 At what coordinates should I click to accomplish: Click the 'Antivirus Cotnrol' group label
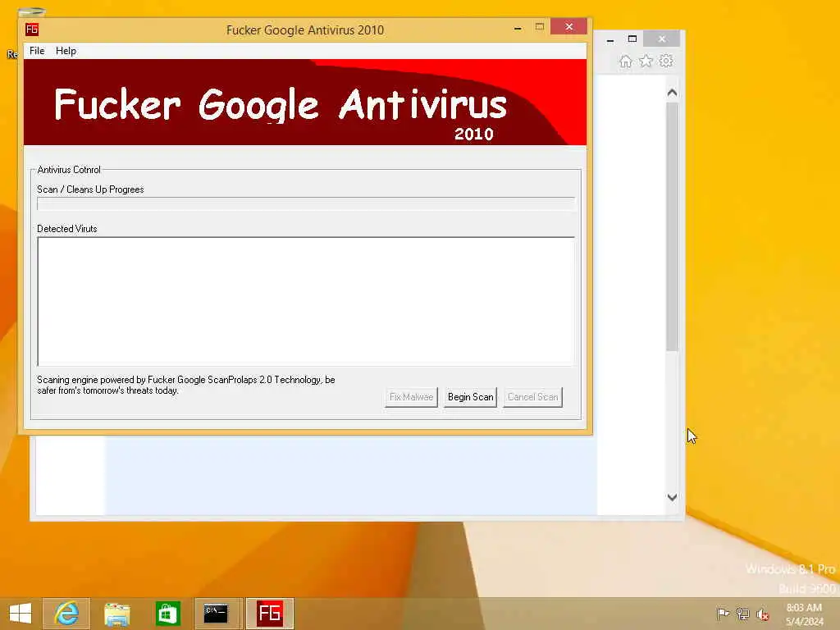(69, 170)
